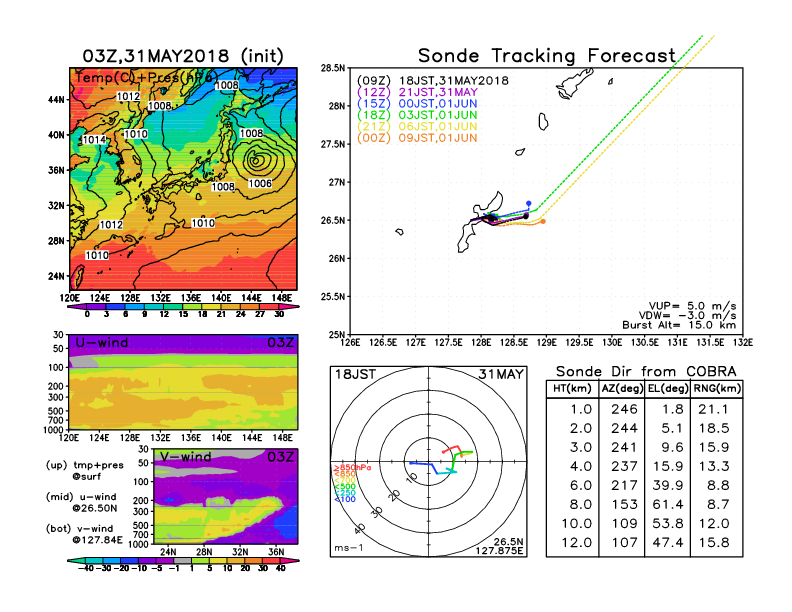
Task: Click the '131.5E' longitude axis label
Action: [709, 343]
